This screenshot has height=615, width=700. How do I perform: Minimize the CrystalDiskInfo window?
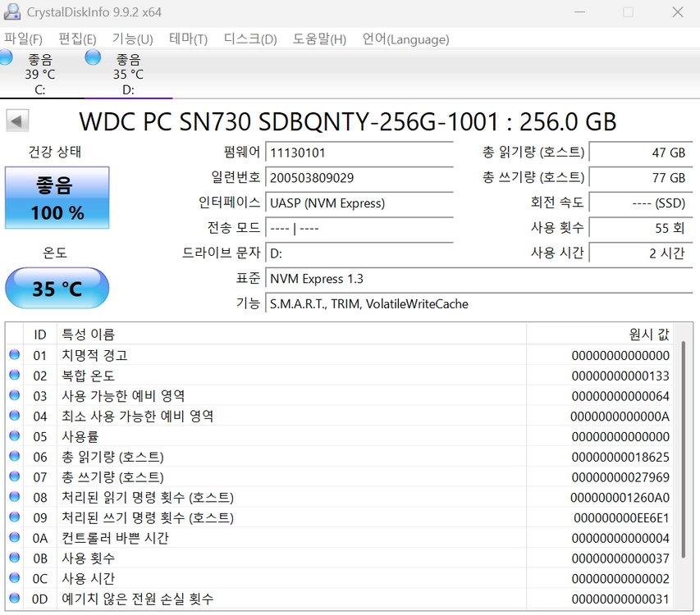579,12
